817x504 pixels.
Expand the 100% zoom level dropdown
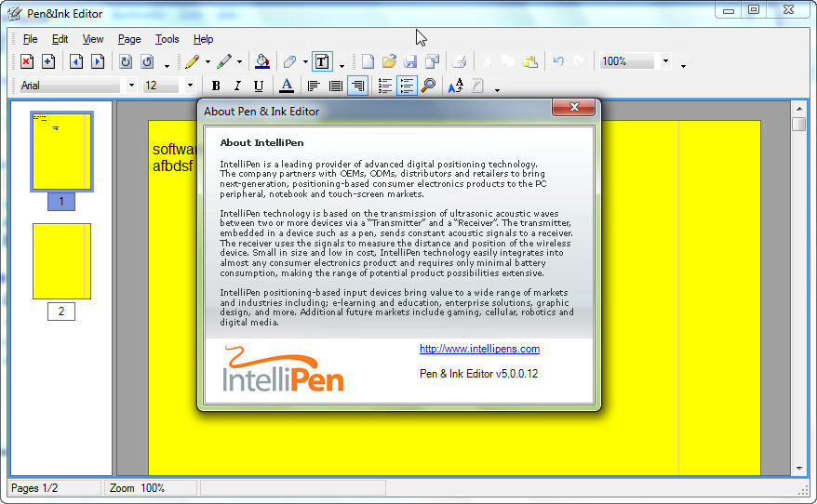pos(664,62)
